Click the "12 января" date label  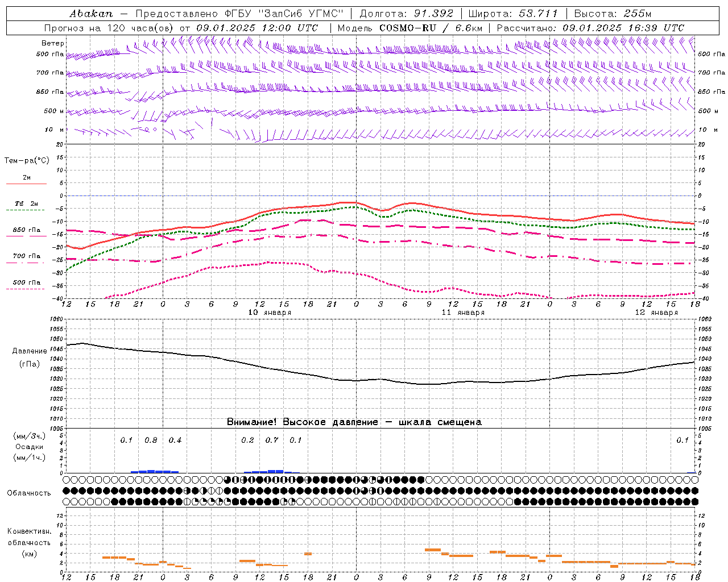656,313
